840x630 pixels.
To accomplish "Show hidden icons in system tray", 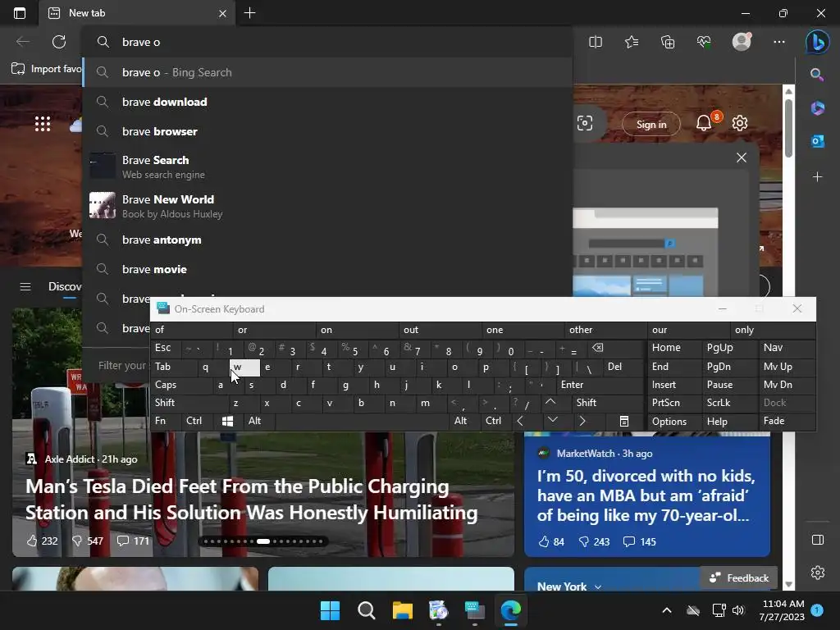I will pos(667,610).
